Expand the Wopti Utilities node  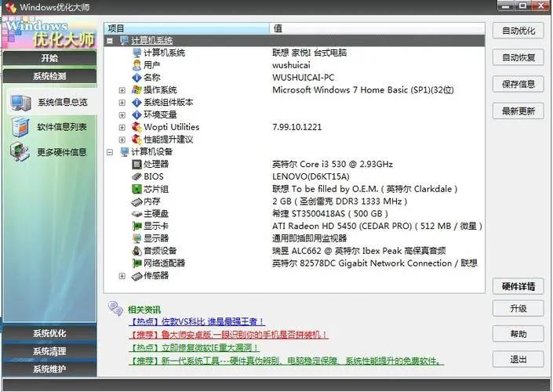[122, 127]
